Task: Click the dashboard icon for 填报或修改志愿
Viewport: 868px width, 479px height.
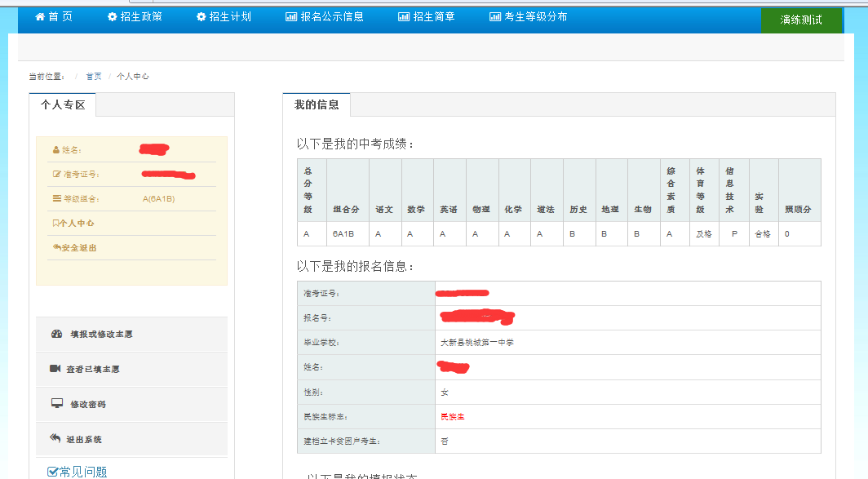Action: pos(56,335)
